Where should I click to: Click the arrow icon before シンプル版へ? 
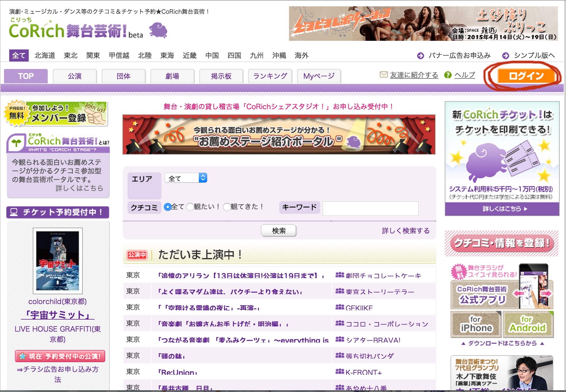[506, 55]
